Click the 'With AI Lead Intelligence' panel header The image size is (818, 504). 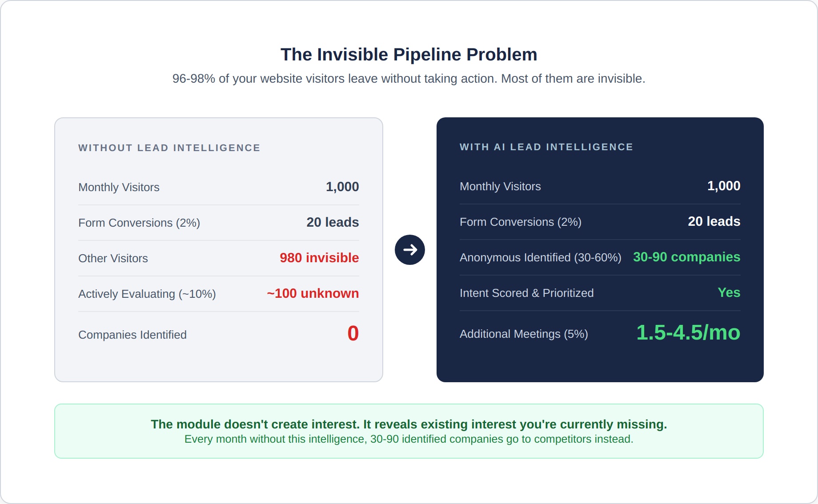[546, 147]
